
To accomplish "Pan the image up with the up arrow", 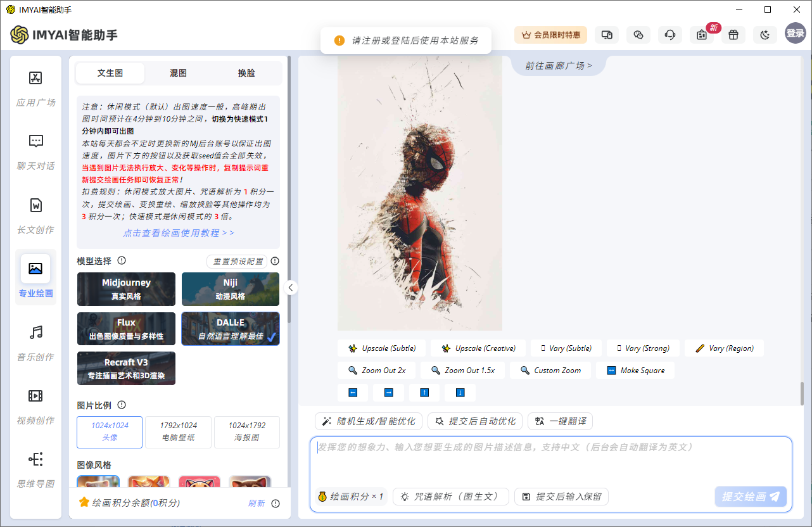I will click(x=424, y=393).
